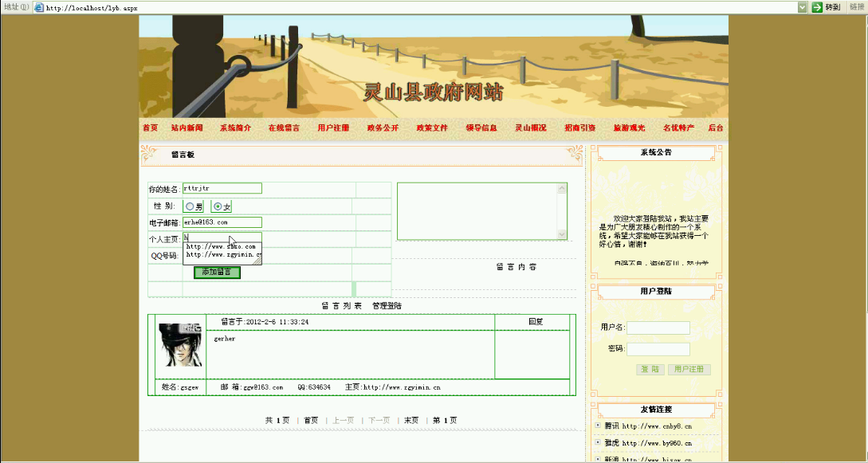Select the 女 gender radio button
The image size is (868, 463).
click(x=218, y=206)
